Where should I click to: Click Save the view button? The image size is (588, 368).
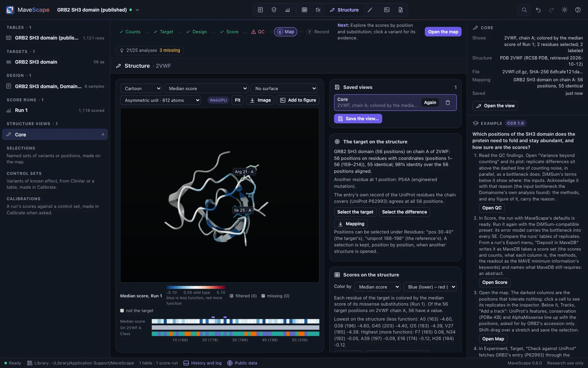(x=358, y=119)
